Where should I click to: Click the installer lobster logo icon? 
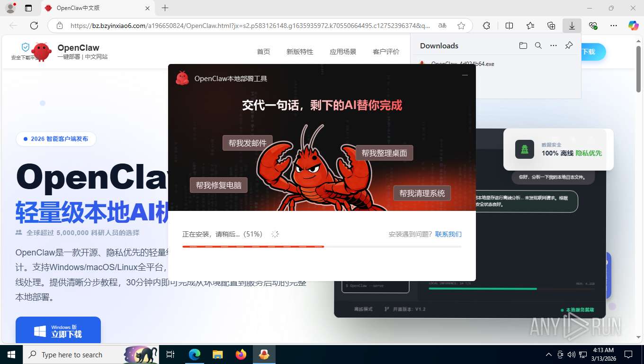pos(182,78)
